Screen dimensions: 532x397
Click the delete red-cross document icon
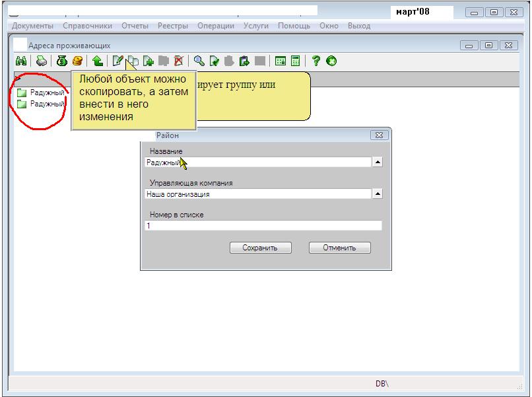[x=179, y=61]
